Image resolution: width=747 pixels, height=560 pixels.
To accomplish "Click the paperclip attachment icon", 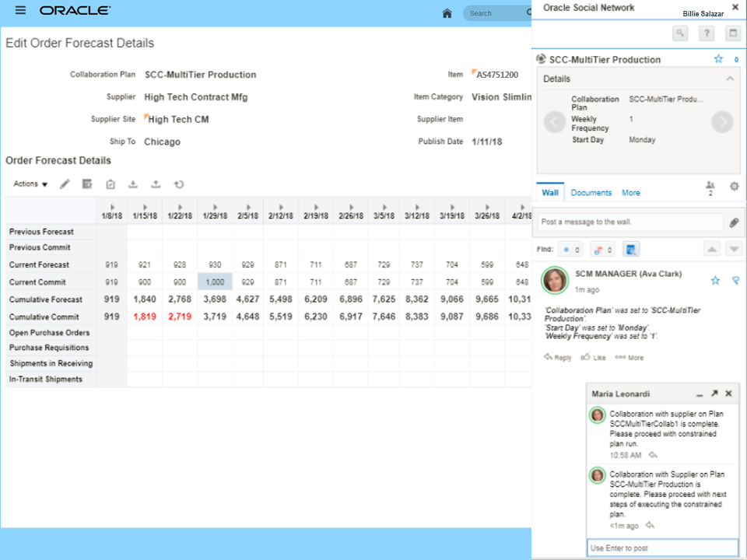I will [x=734, y=222].
